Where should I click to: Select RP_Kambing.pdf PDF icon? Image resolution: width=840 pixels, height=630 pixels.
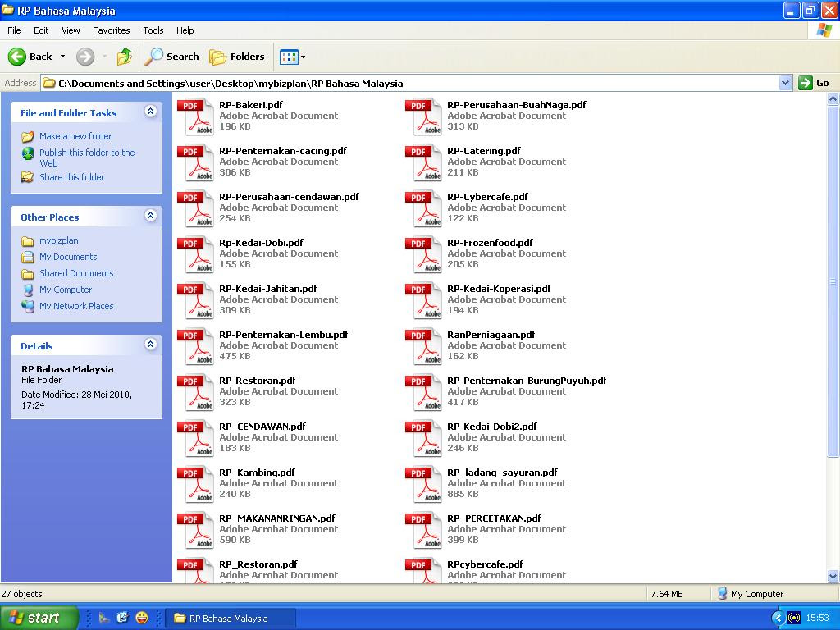[195, 485]
